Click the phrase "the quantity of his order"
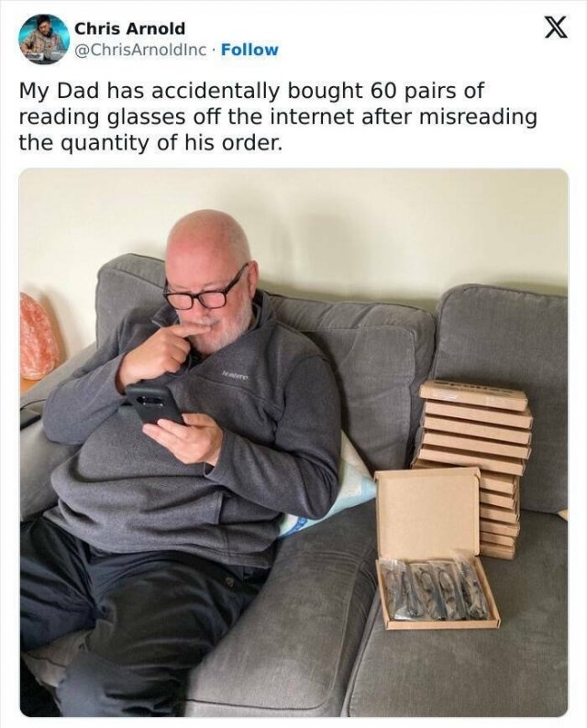Screen dimensions: 587x728 click(x=150, y=143)
